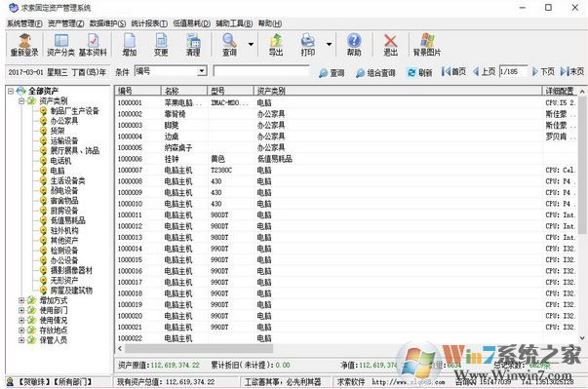The width and height of the screenshot is (588, 389).
Task: Open the 低值易耗(D) menu
Action: (x=192, y=23)
